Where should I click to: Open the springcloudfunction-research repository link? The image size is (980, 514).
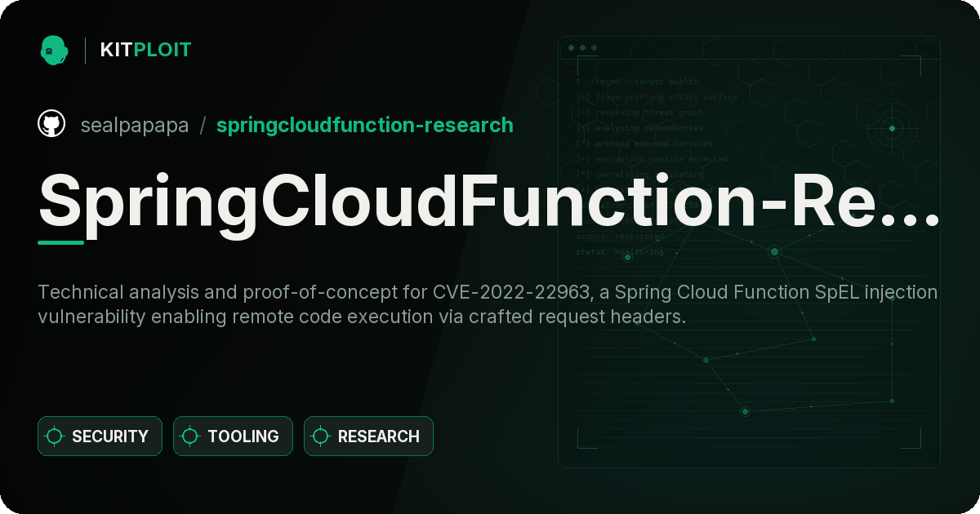(x=365, y=125)
